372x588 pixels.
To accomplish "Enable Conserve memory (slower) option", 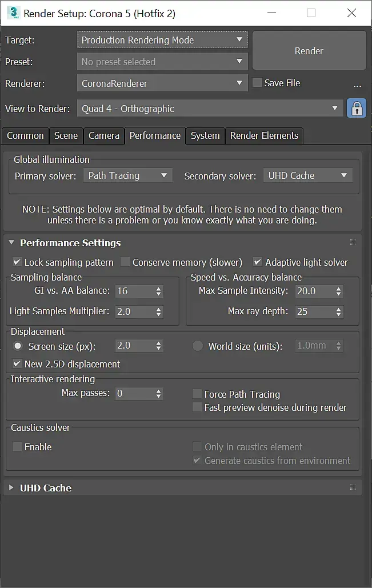I will pyautogui.click(x=125, y=262).
